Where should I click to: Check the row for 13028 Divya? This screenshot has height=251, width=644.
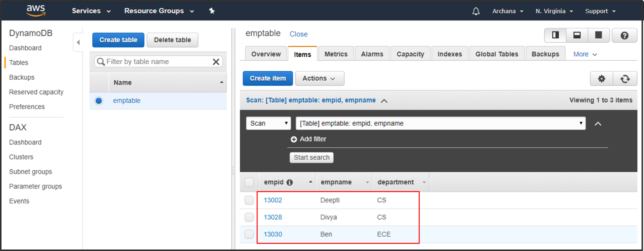[249, 217]
